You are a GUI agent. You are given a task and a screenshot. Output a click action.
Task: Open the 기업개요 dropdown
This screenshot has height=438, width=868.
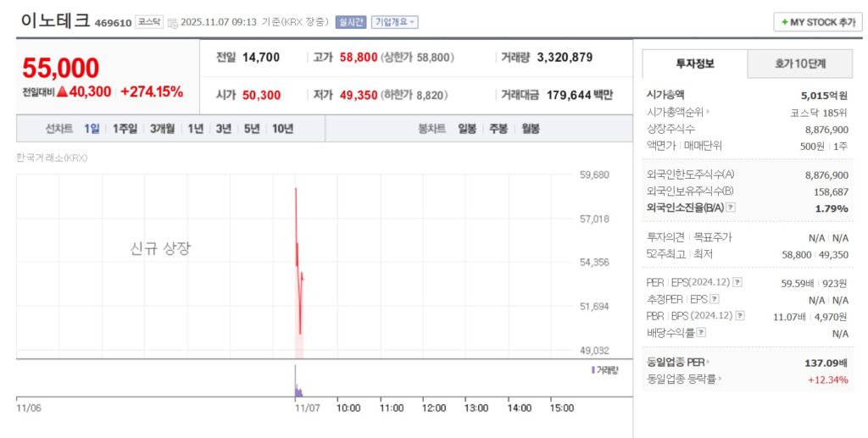[x=395, y=22]
